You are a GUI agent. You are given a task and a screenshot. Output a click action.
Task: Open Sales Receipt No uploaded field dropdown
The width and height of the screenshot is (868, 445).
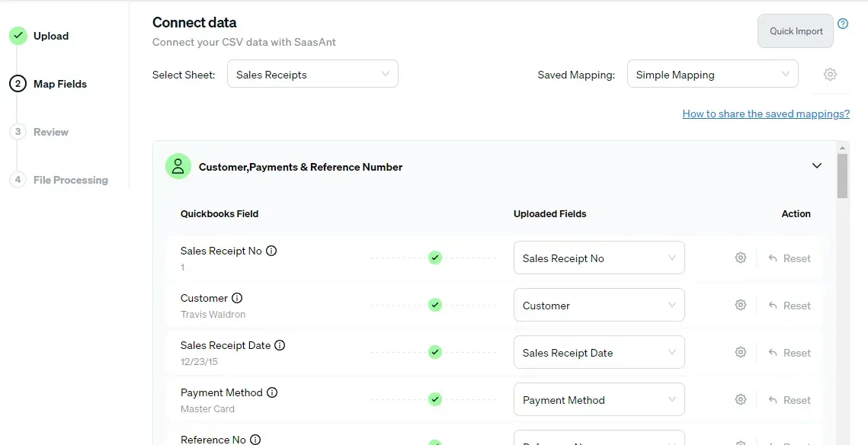tap(599, 258)
